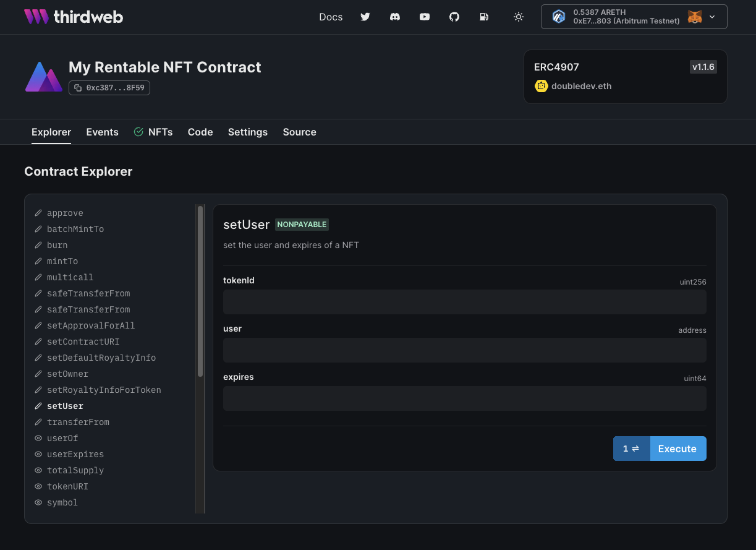Open the thirdweb YouTube channel

click(425, 17)
